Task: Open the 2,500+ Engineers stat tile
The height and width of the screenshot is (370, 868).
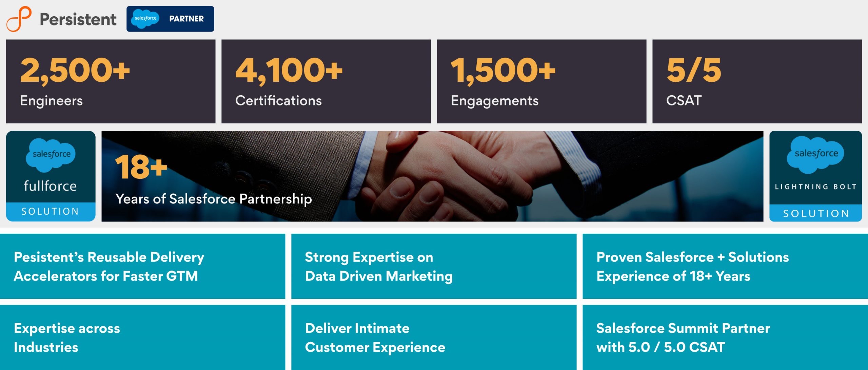Action: [111, 81]
